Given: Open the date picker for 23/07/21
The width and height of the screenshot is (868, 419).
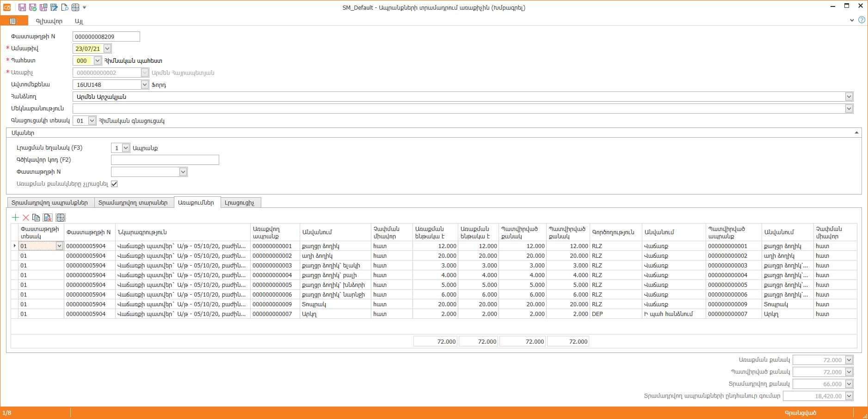Looking at the screenshot, I should 107,49.
